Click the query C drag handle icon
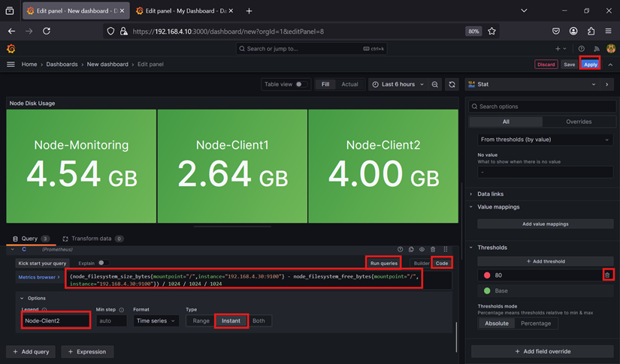 pos(445,249)
